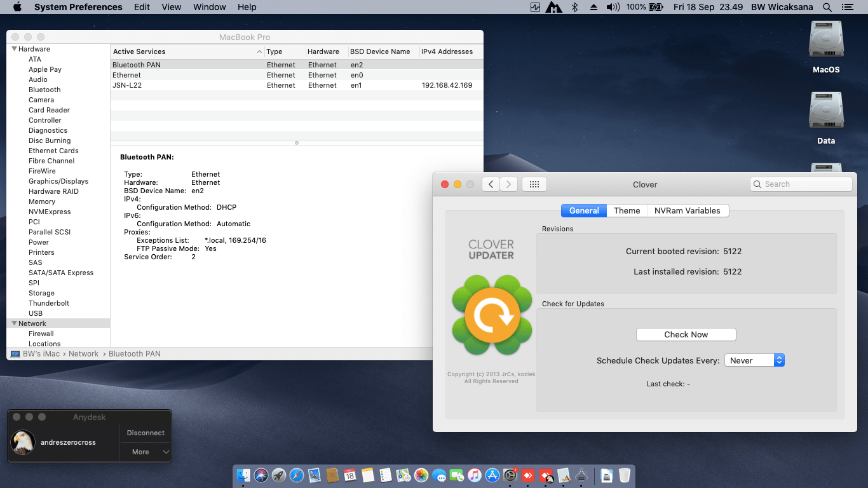Image resolution: width=868 pixels, height=488 pixels.
Task: Open the Help menu
Action: click(247, 7)
